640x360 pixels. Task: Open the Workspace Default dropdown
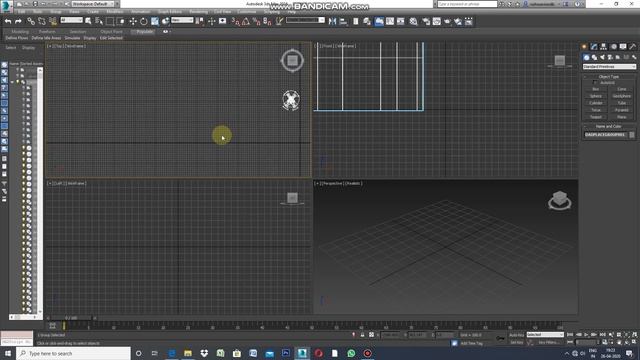[93, 4]
